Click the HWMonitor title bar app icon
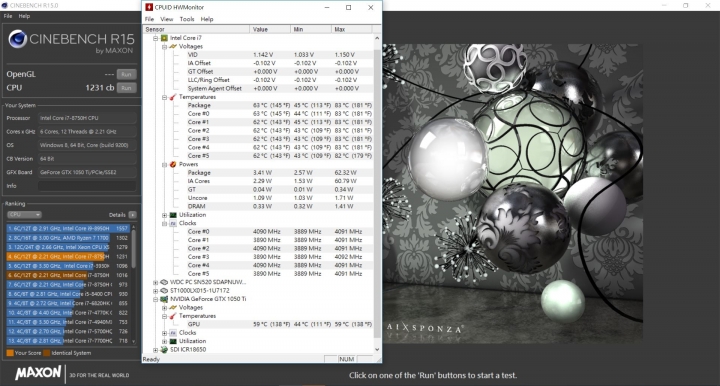The image size is (720, 386). point(149,7)
